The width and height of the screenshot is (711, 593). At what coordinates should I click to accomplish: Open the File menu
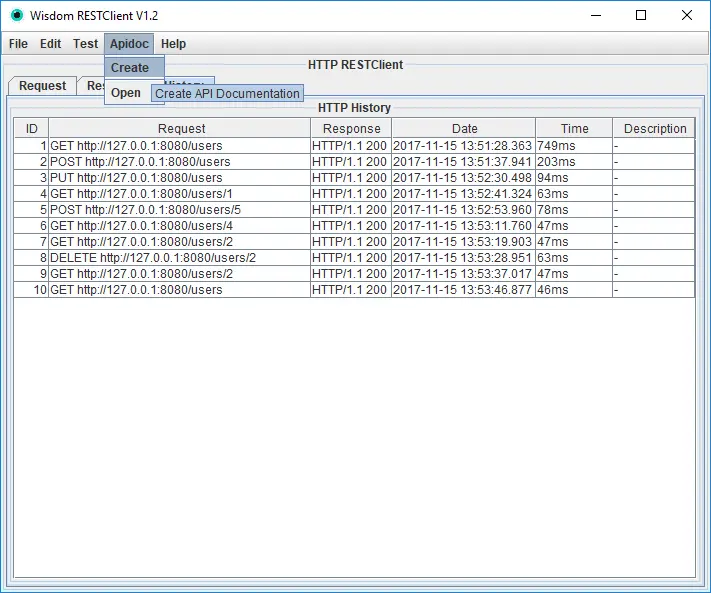click(x=18, y=44)
